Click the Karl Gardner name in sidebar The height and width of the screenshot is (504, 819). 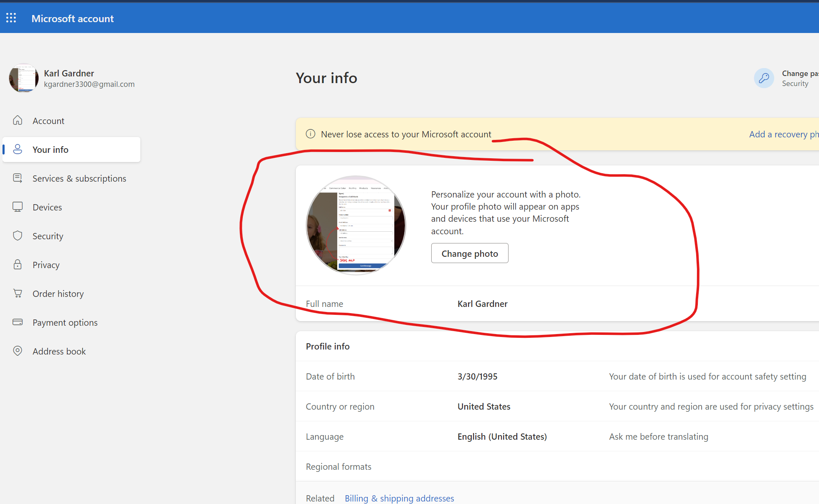[69, 73]
